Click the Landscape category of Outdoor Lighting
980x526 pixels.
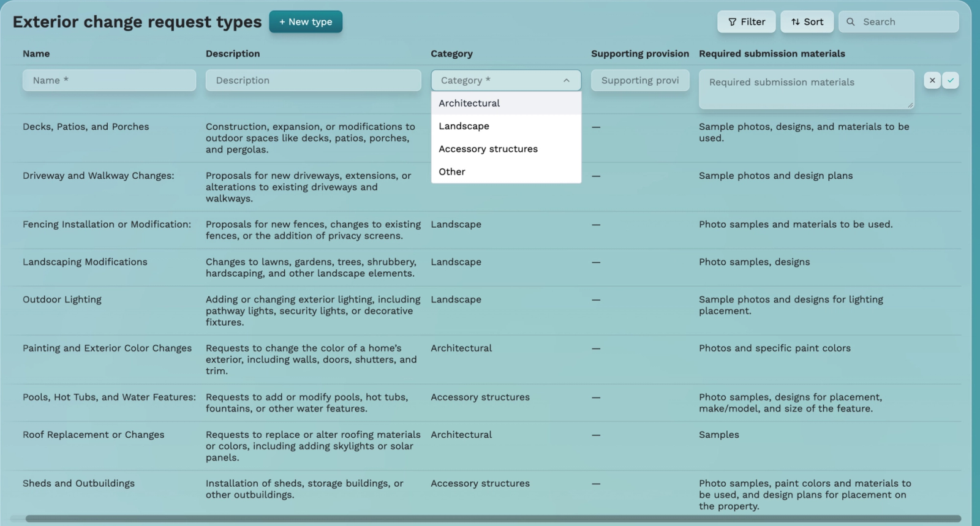[x=456, y=299]
